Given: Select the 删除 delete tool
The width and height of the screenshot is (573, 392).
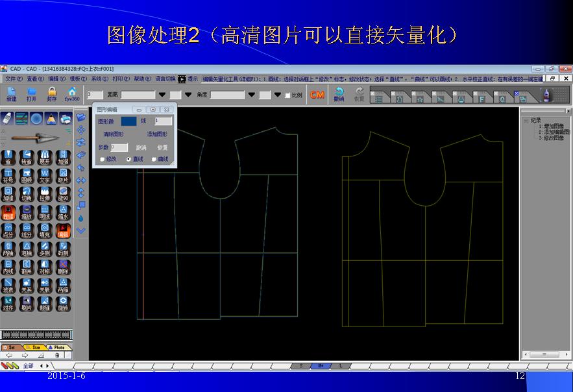Looking at the screenshot, I should (x=63, y=267).
